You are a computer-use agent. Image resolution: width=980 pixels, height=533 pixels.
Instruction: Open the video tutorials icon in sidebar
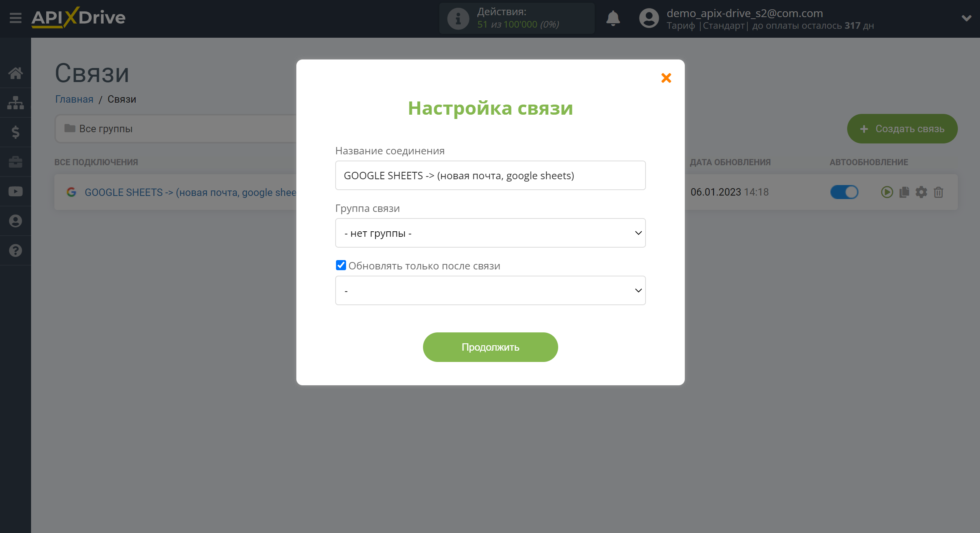point(16,191)
